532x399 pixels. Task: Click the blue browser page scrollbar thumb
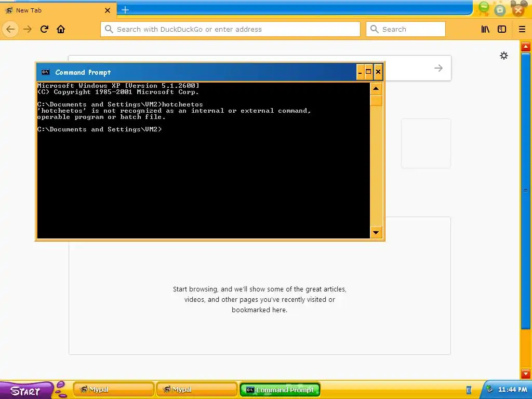[x=526, y=191]
